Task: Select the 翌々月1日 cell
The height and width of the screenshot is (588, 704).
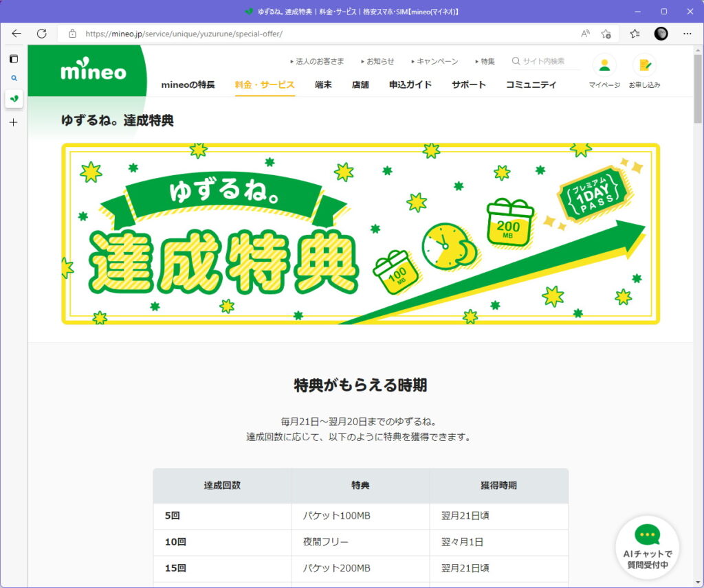Action: tap(499, 542)
